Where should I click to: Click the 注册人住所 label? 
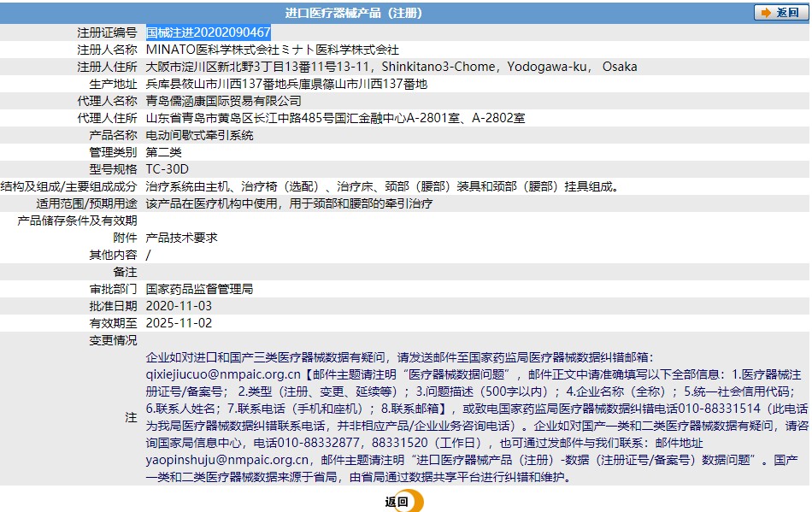[x=107, y=67]
